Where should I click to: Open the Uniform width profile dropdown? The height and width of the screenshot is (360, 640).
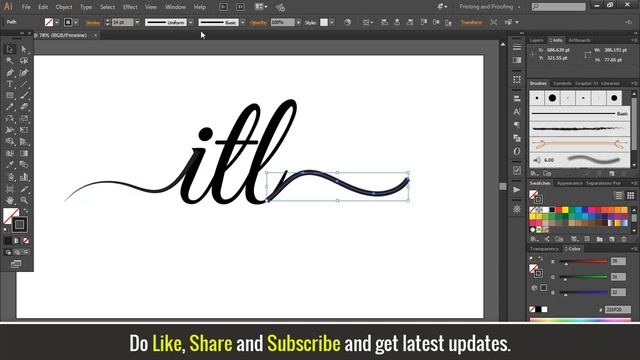pos(191,22)
